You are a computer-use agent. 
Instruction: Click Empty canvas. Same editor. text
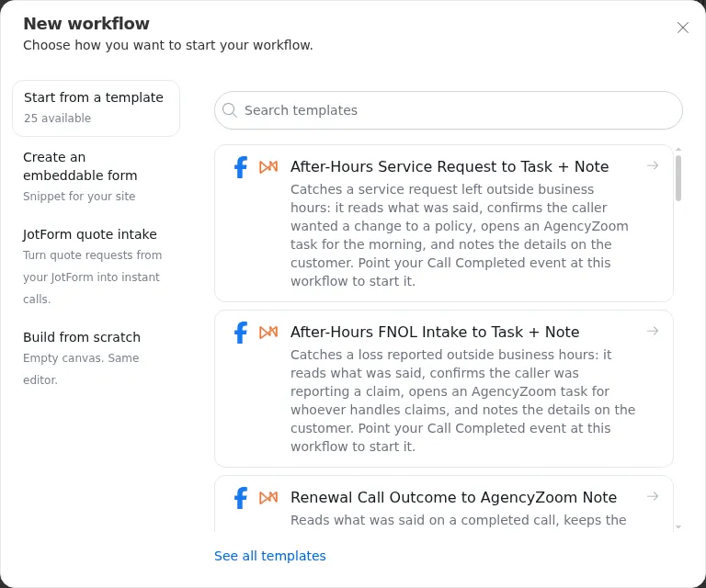click(x=81, y=369)
